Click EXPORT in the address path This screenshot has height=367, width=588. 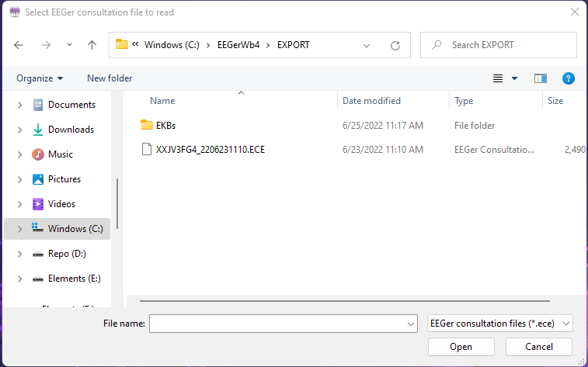[x=294, y=45]
